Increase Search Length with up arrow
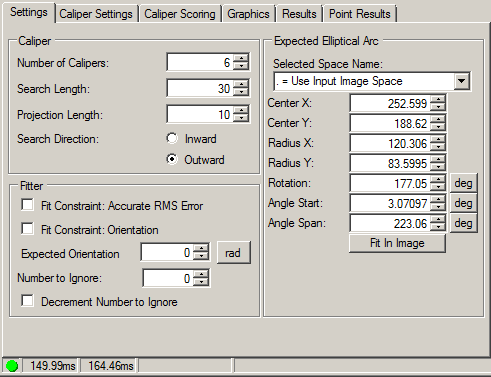491x377 pixels. coord(241,84)
